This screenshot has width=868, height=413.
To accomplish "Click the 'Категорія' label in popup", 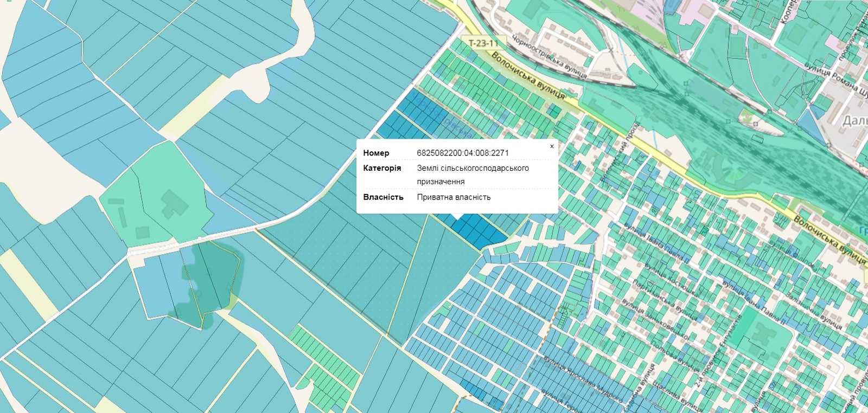I will 382,168.
